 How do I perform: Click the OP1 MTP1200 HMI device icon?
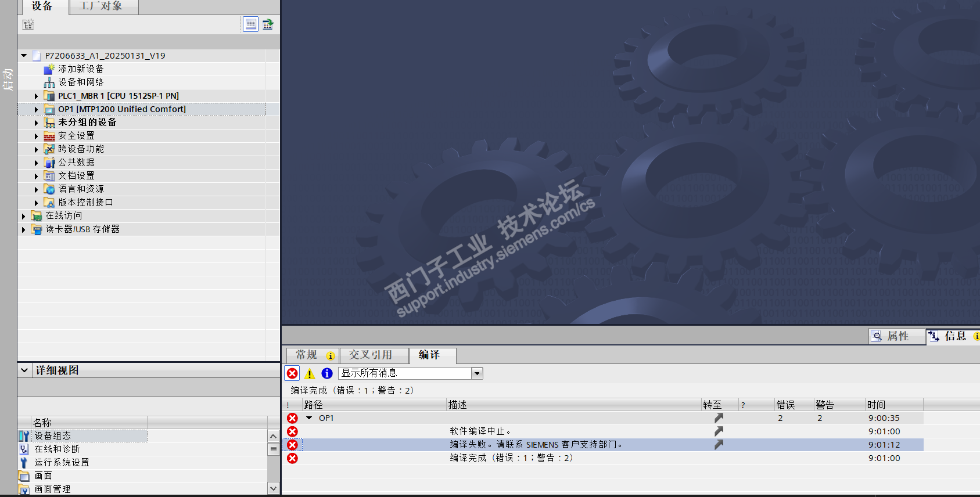point(49,109)
